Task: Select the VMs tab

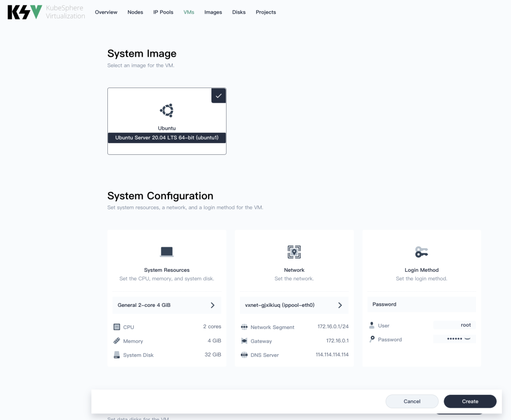Action: point(189,12)
